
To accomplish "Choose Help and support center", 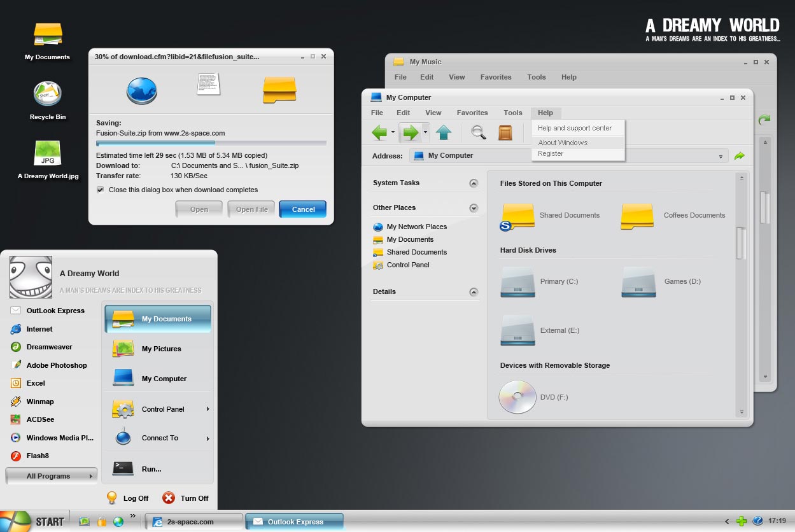I will point(578,128).
